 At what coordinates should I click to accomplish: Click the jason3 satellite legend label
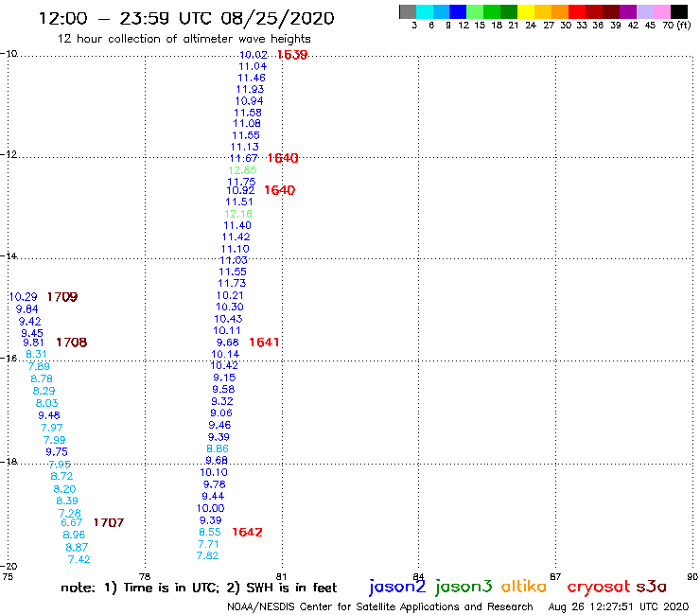coord(464,587)
